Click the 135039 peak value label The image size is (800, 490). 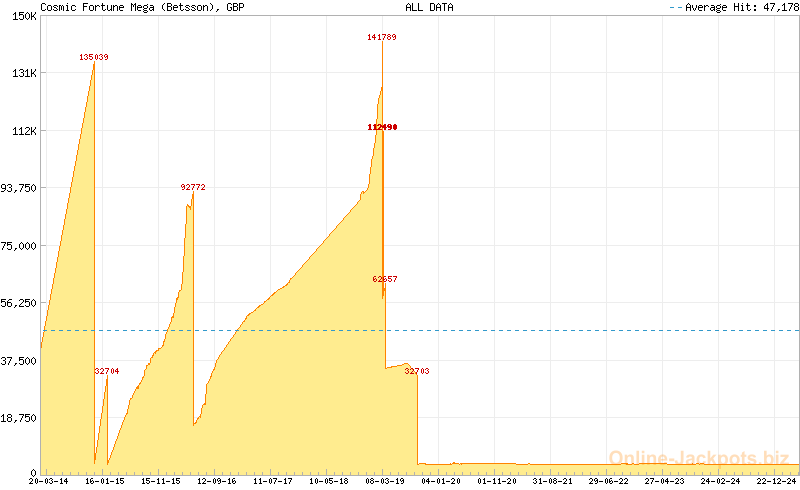(94, 57)
